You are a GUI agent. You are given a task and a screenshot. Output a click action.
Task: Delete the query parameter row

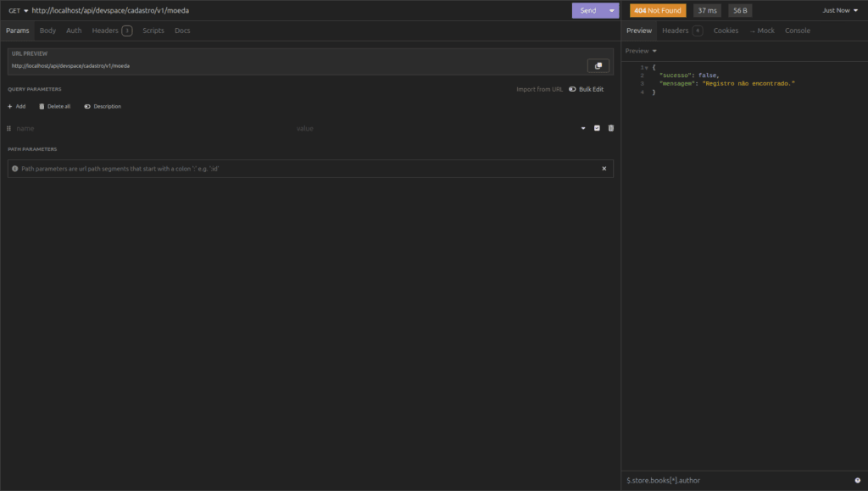pyautogui.click(x=611, y=128)
